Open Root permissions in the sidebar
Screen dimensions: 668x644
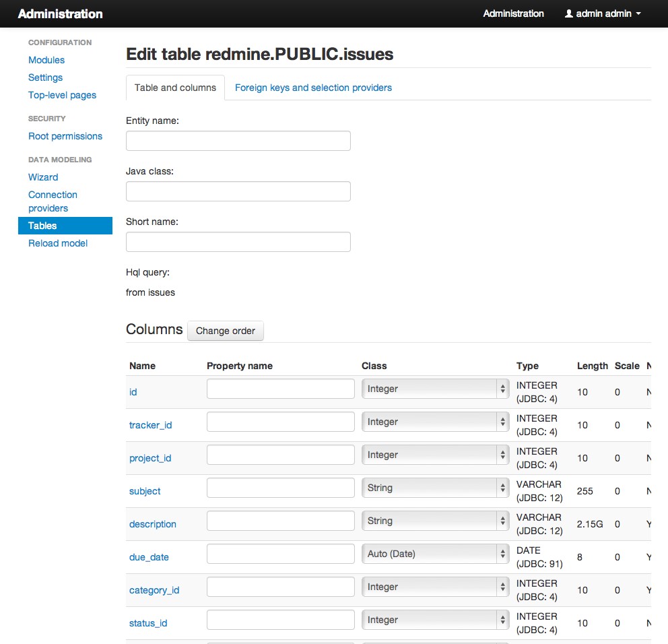[x=65, y=136]
